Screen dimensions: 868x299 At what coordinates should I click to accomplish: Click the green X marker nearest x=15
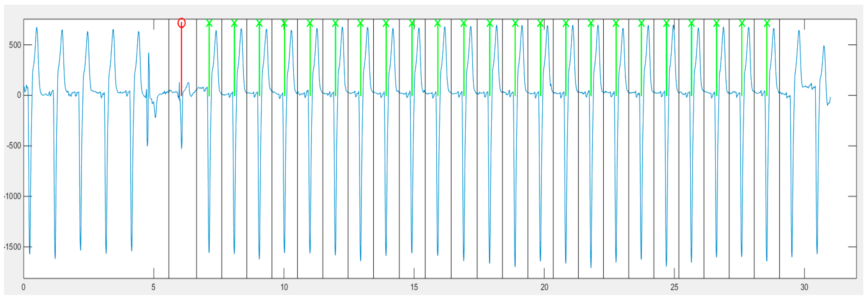412,23
